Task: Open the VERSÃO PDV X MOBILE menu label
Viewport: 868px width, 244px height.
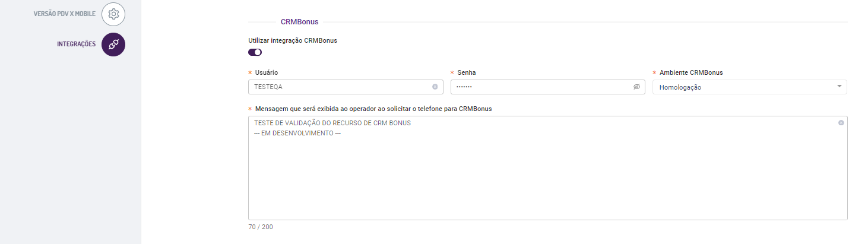Action: (64, 14)
